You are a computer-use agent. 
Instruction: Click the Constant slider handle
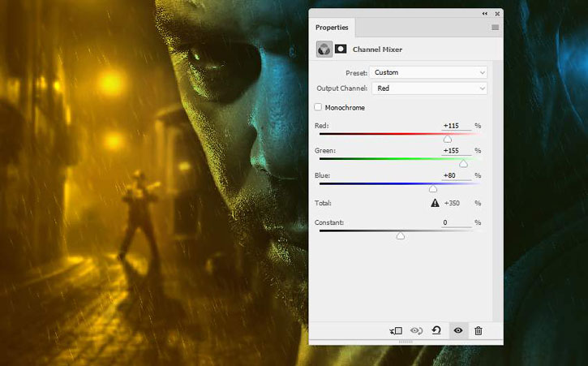401,235
